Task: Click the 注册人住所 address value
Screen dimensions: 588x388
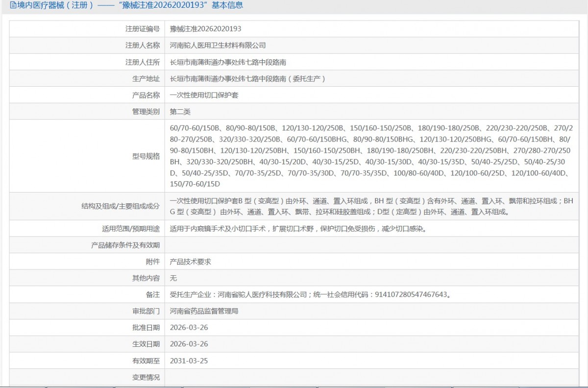Action: click(x=228, y=62)
